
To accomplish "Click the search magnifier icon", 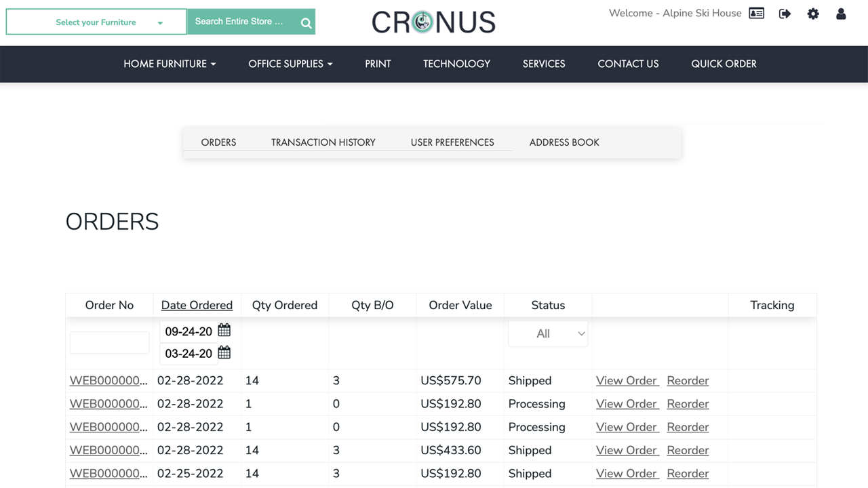I will [305, 21].
